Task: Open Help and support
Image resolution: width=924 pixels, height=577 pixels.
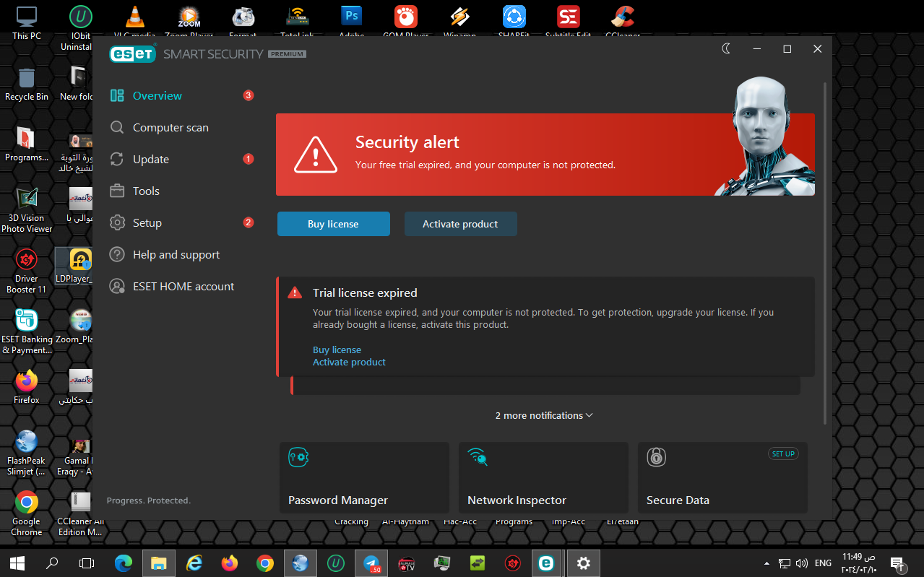Action: 176,255
